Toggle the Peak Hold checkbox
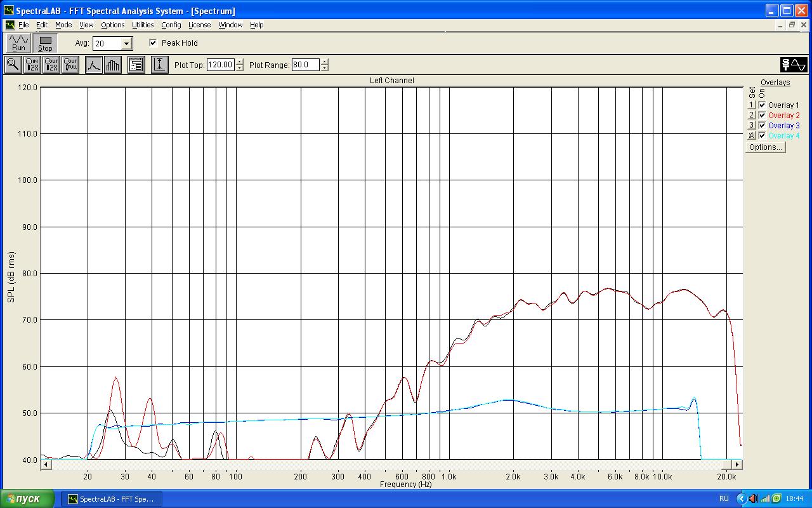The image size is (812, 508). [x=154, y=43]
